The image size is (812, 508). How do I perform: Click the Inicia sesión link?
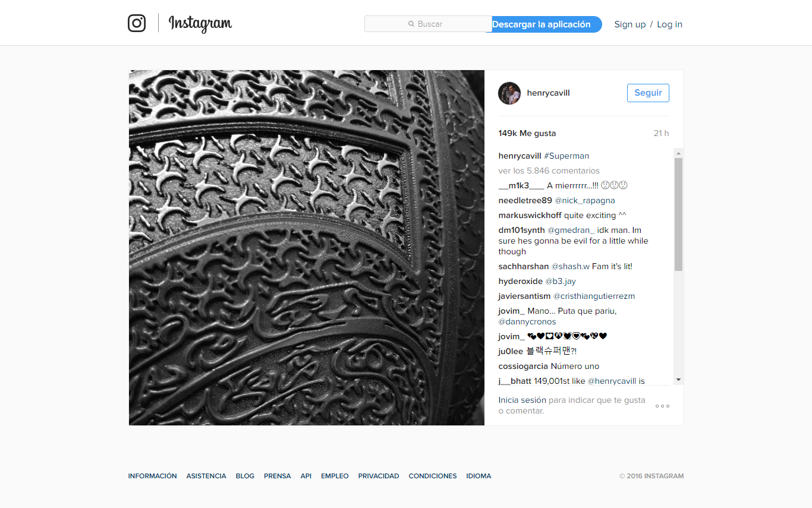point(523,400)
